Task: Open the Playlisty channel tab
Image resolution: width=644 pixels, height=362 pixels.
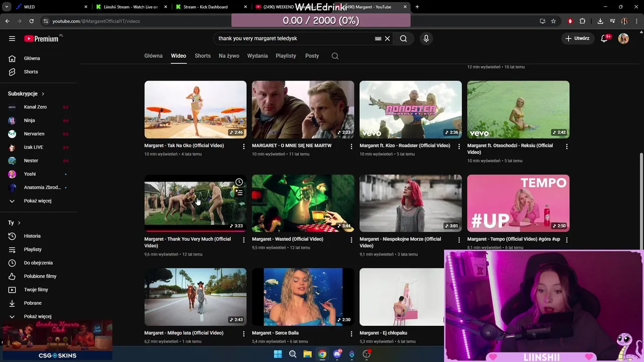Action: [286, 56]
